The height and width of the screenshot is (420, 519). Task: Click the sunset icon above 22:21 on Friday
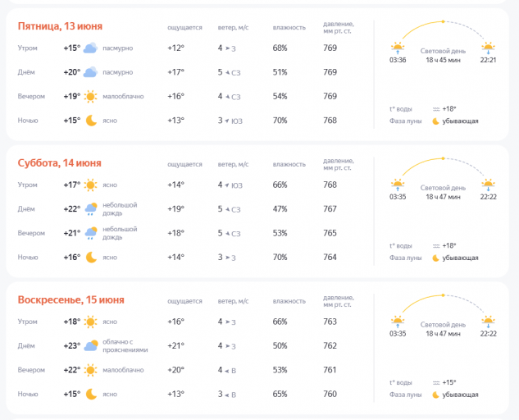coord(488,47)
